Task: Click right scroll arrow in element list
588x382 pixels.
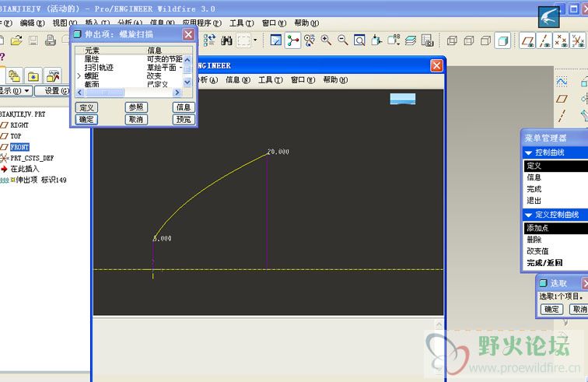Action: click(x=177, y=93)
